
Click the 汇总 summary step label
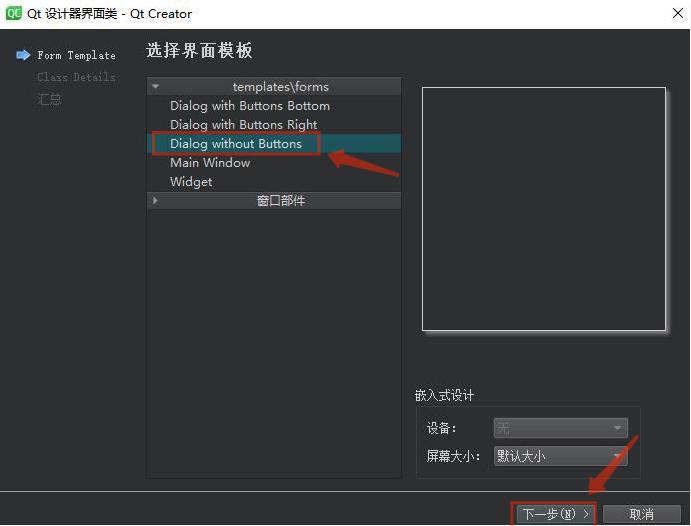coord(49,99)
